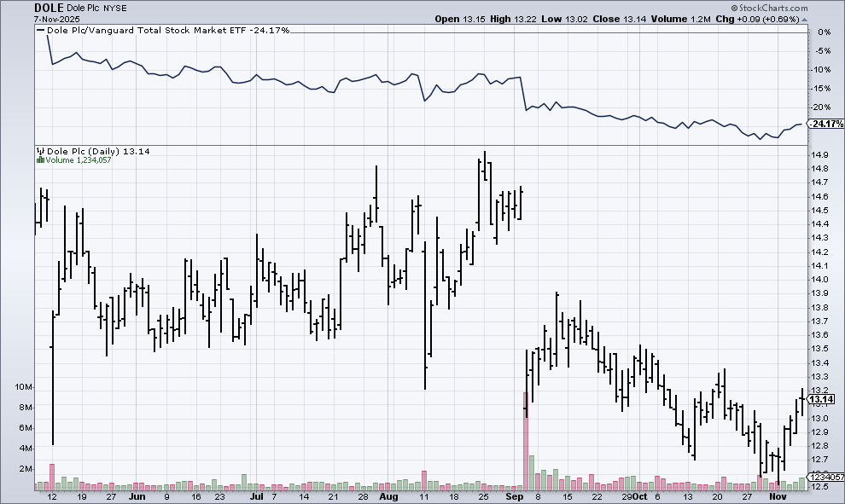This screenshot has width=845, height=504.
Task: Click the Jul month label on time axis
Action: click(257, 496)
